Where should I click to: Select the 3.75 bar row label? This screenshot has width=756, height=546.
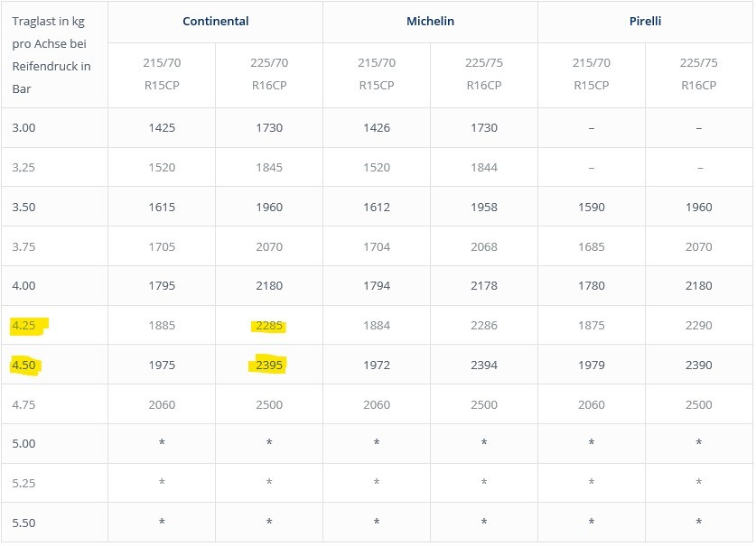click(23, 246)
